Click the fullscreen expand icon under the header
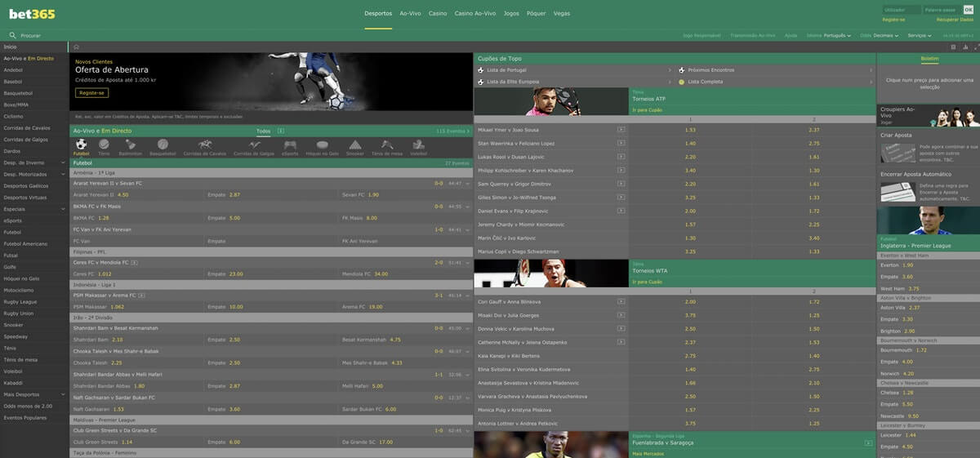980x458 pixels. 976,47
